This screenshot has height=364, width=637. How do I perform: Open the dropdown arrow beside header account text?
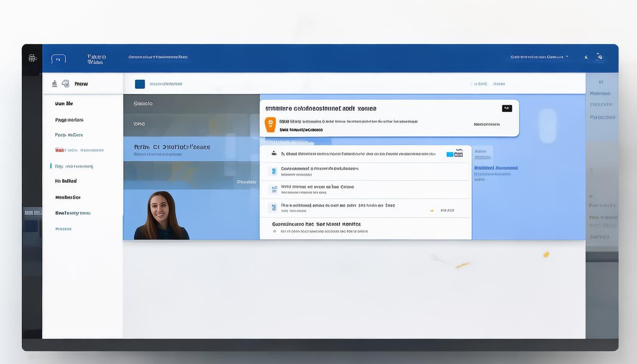567,57
